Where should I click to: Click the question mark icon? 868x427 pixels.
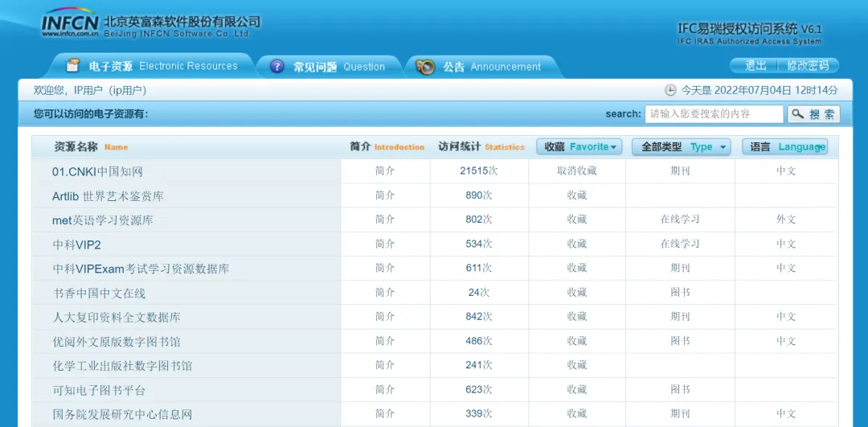pos(276,67)
